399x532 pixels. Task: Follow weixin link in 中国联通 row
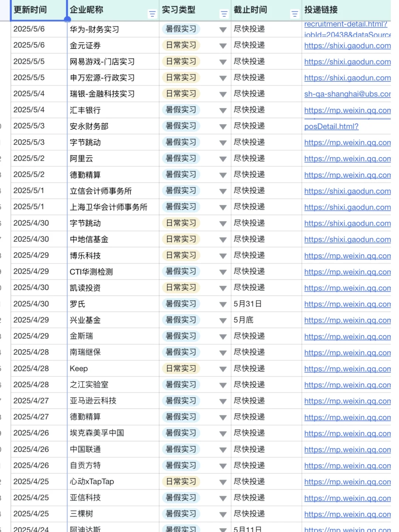347,450
